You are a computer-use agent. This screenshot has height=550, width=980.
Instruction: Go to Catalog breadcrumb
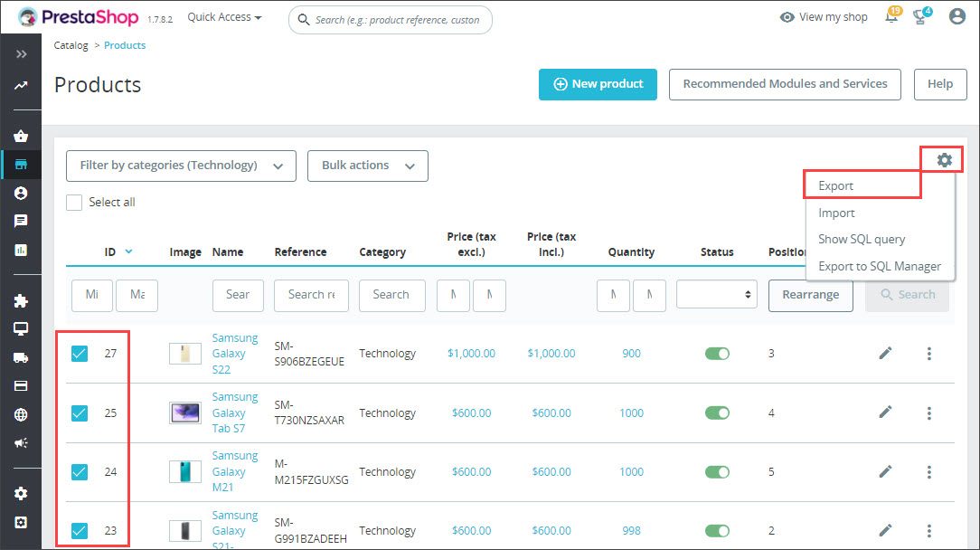[71, 45]
